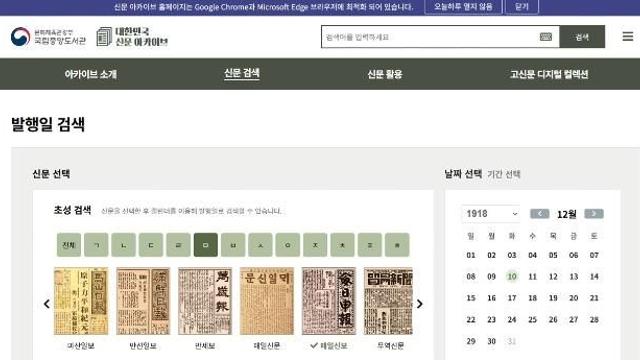Pick highlighted date 10 in calendar

click(x=512, y=276)
